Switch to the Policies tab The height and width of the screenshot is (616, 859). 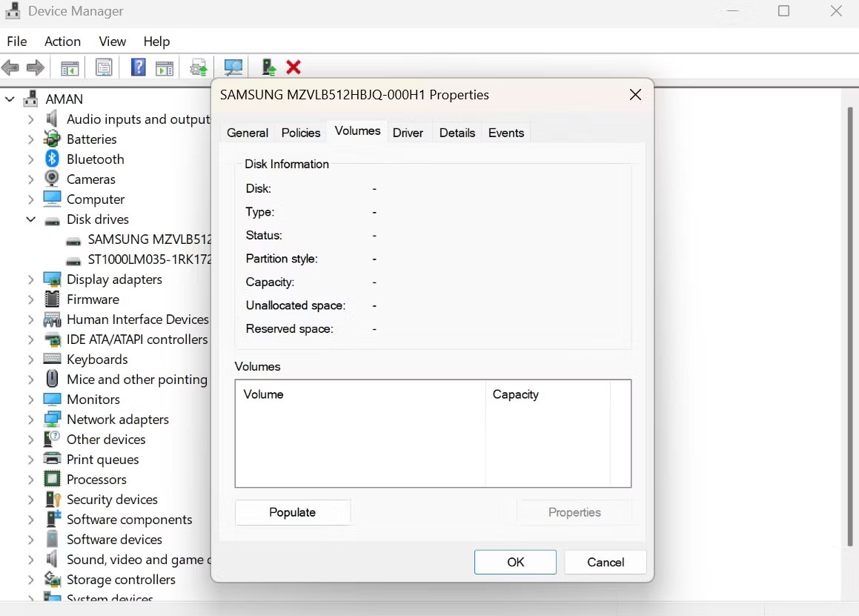(301, 133)
